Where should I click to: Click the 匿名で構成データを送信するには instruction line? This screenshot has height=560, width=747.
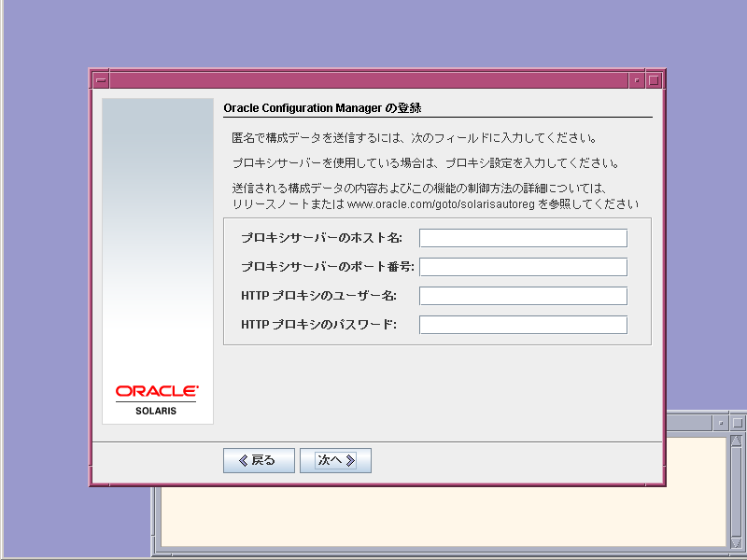click(415, 138)
